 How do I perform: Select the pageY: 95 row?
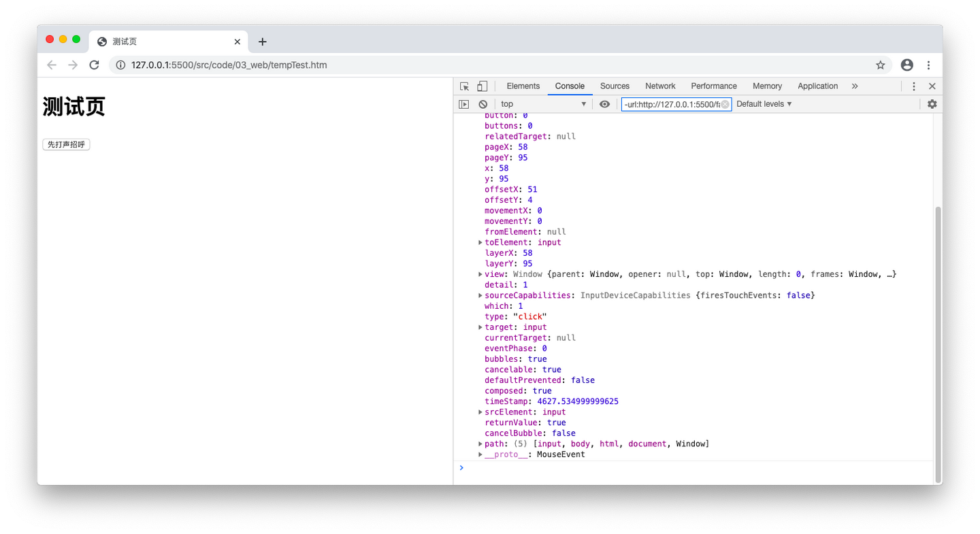point(506,158)
